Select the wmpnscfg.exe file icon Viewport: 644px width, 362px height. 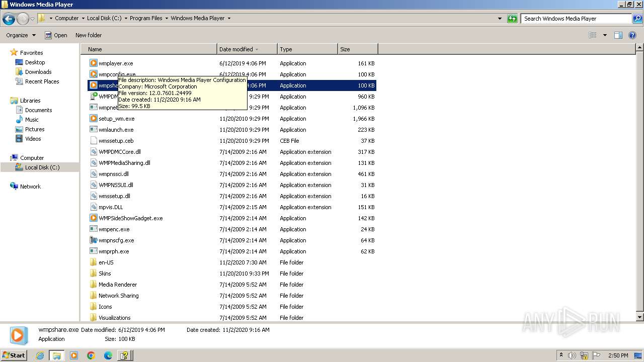click(x=93, y=240)
